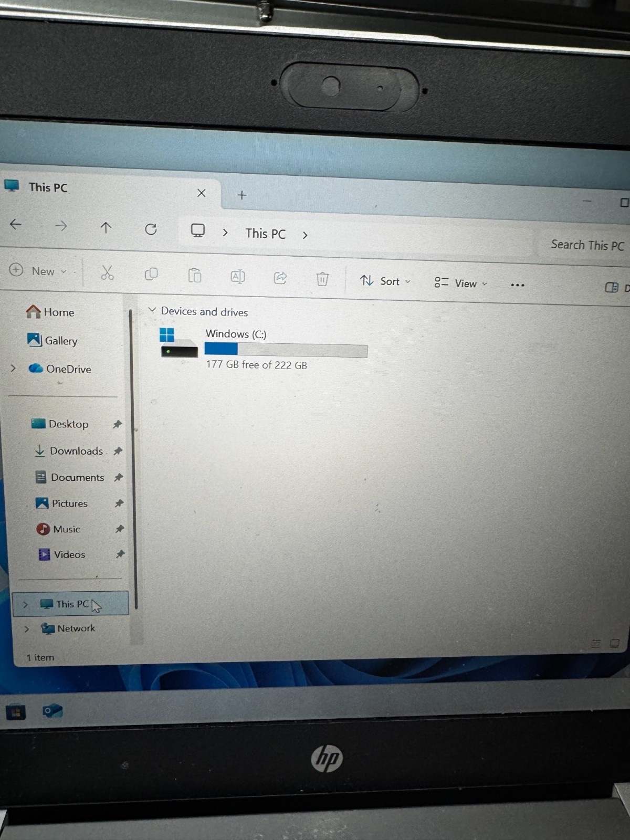Switch to details list view icon
Image resolution: width=630 pixels, height=840 pixels.
pyautogui.click(x=596, y=644)
